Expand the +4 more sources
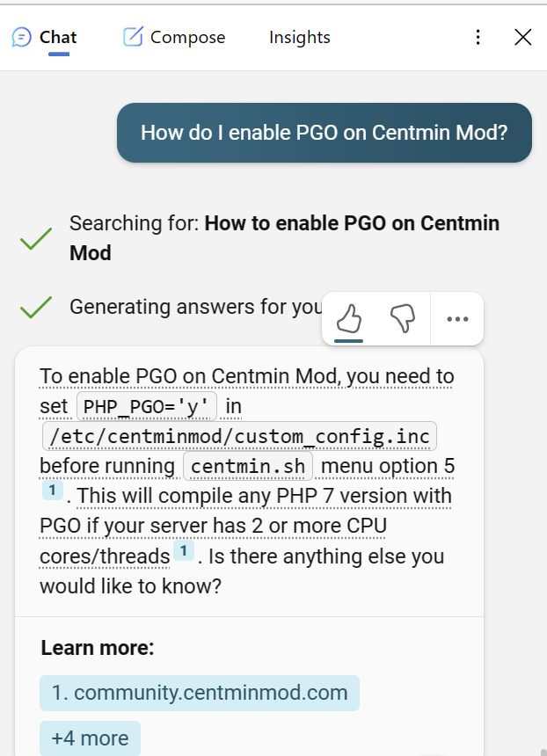This screenshot has width=547, height=756. [91, 738]
